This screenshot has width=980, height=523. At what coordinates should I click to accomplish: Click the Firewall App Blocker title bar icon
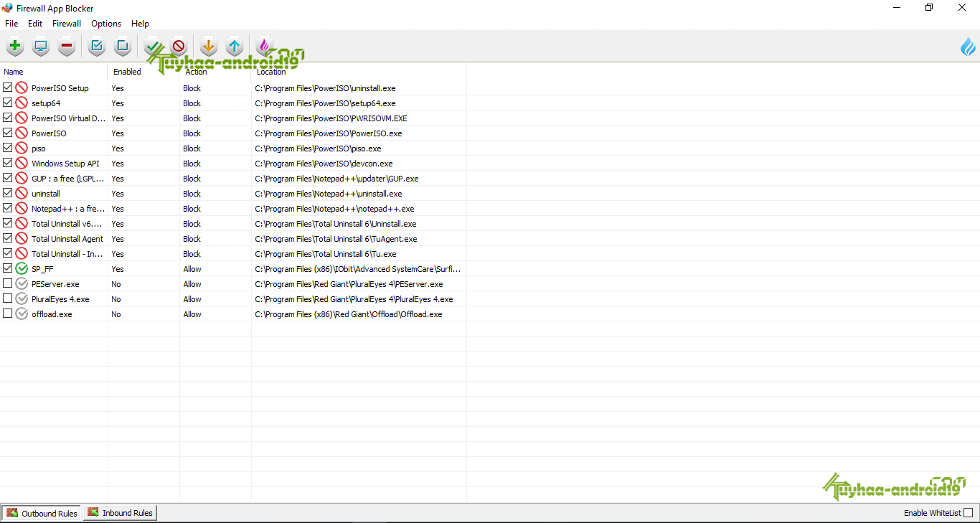click(x=8, y=9)
